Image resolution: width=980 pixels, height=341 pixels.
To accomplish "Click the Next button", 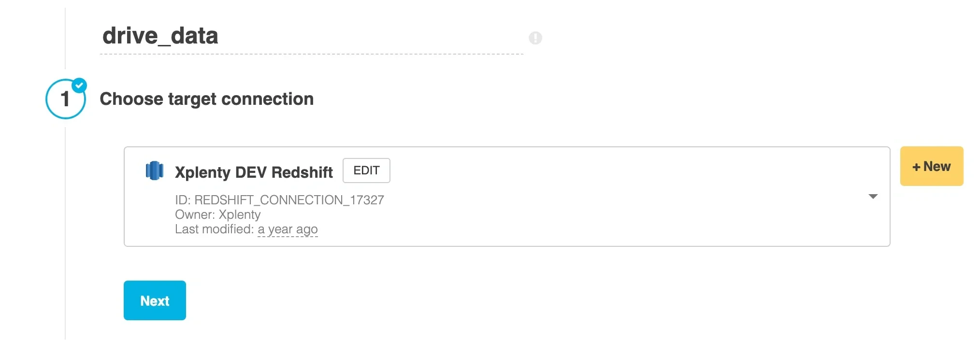I will tap(154, 300).
